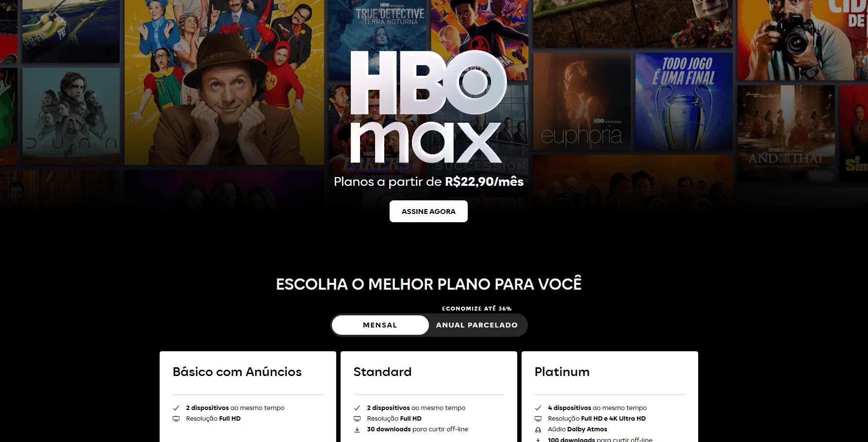Choose the Platinum plan title
The height and width of the screenshot is (442, 868).
(x=562, y=372)
